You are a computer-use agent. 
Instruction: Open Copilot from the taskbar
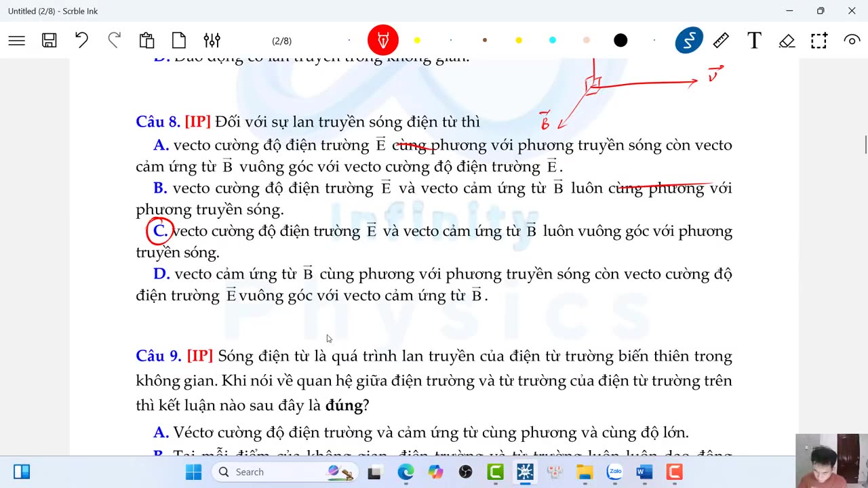click(x=435, y=472)
